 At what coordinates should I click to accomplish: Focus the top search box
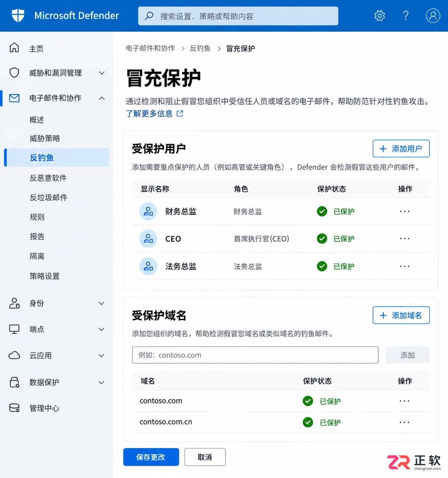coord(238,16)
